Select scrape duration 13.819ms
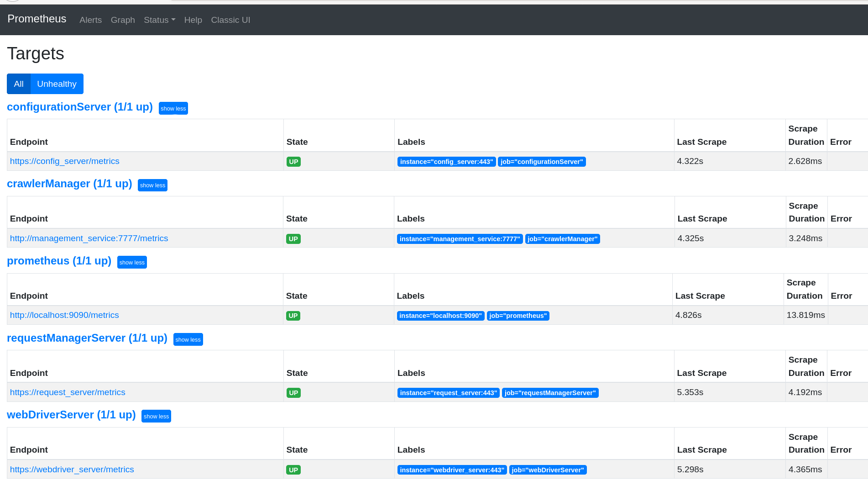The image size is (868, 486). (x=805, y=315)
